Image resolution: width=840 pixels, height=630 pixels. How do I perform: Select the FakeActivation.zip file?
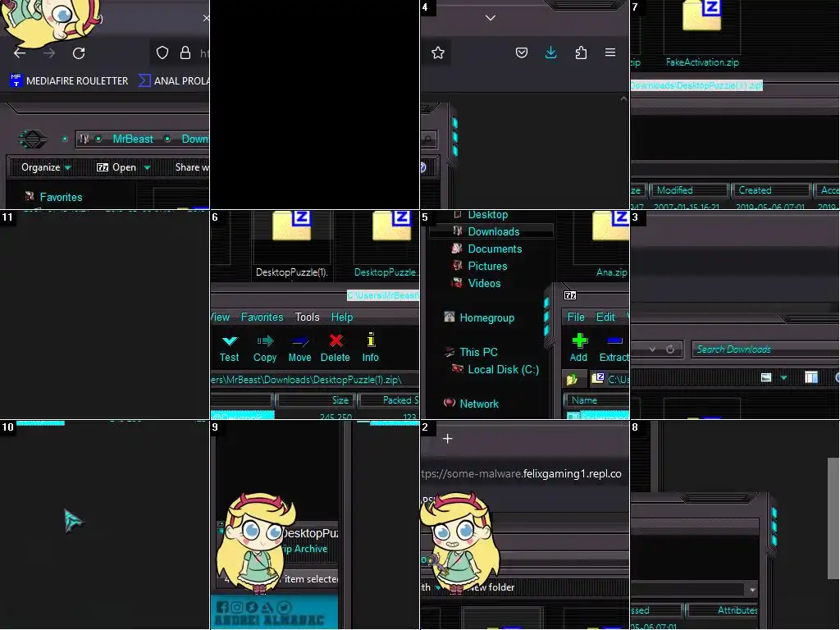click(x=702, y=33)
